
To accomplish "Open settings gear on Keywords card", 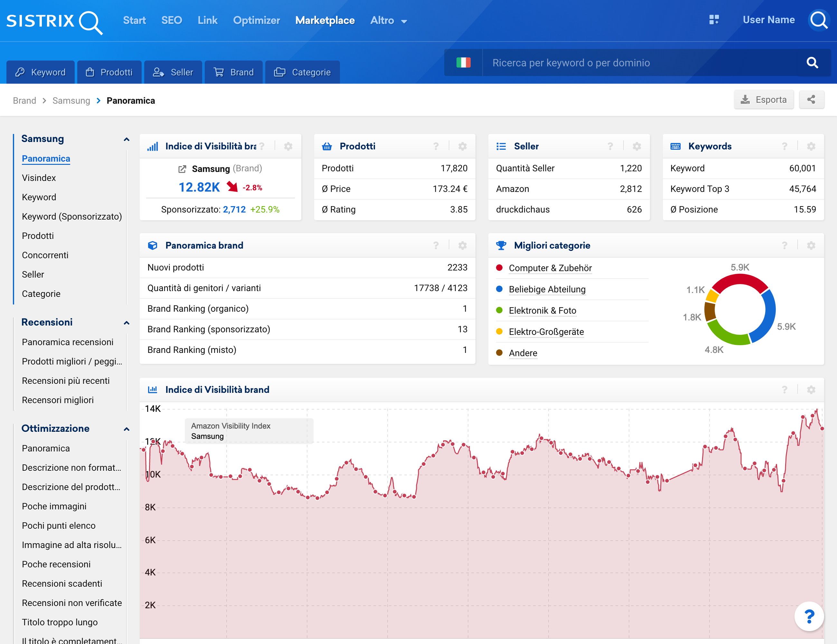I will pyautogui.click(x=811, y=146).
